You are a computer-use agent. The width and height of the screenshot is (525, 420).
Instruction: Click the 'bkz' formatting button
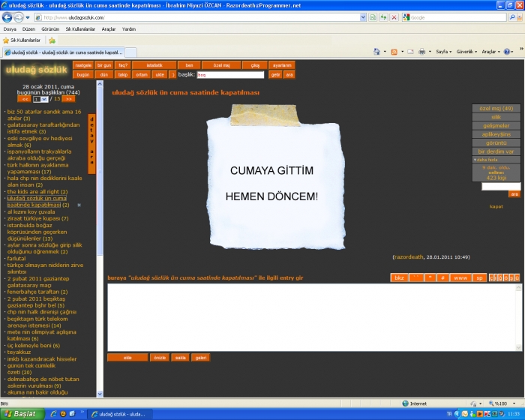coord(399,278)
